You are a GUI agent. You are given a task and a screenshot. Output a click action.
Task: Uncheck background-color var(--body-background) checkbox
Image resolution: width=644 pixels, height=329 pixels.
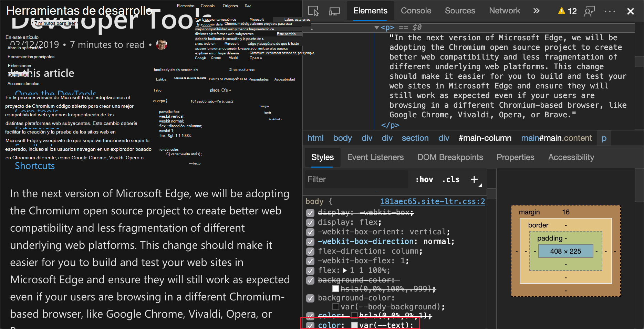(310, 298)
